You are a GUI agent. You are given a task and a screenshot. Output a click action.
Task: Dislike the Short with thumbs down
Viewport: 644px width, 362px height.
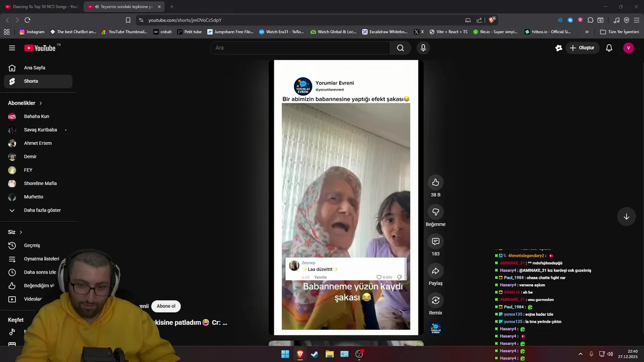pyautogui.click(x=436, y=212)
